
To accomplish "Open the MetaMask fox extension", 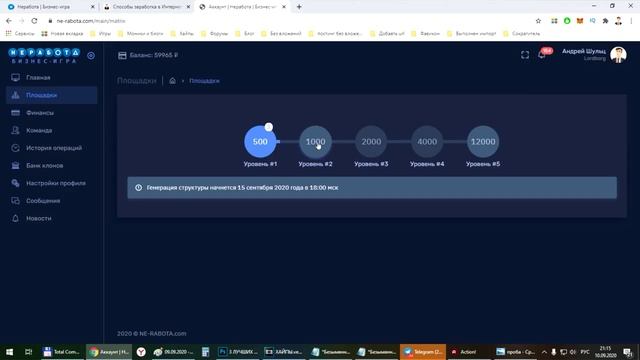I will (x=580, y=21).
